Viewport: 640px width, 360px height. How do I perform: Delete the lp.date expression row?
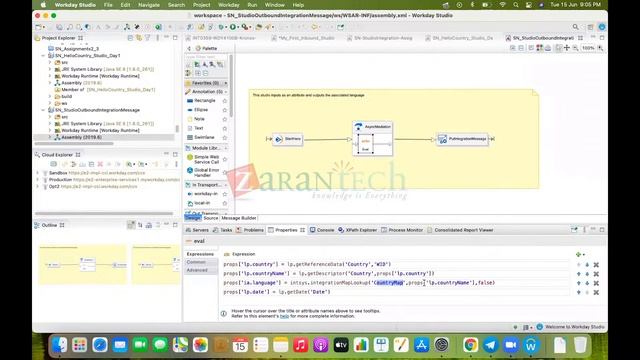(596, 292)
